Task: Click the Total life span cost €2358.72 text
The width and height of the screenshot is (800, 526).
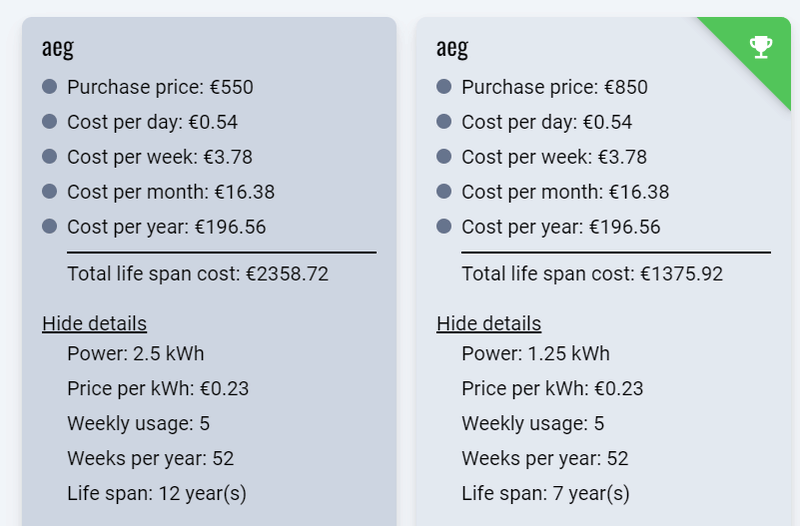Action: tap(198, 273)
